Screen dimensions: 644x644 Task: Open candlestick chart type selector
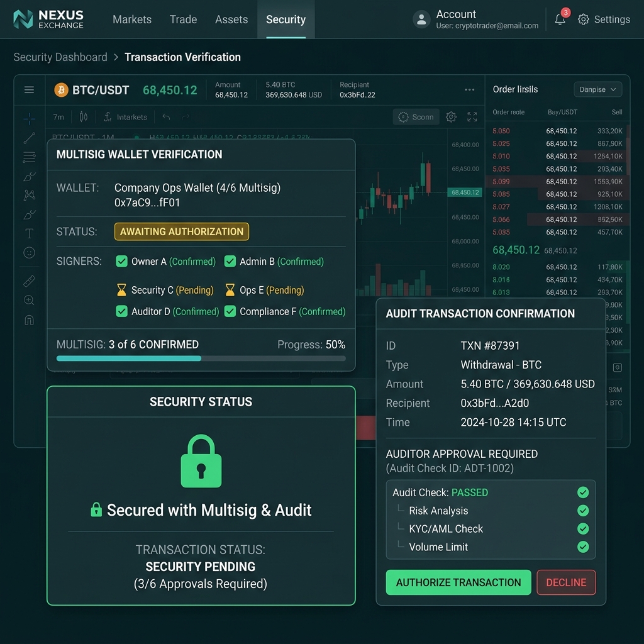84,117
